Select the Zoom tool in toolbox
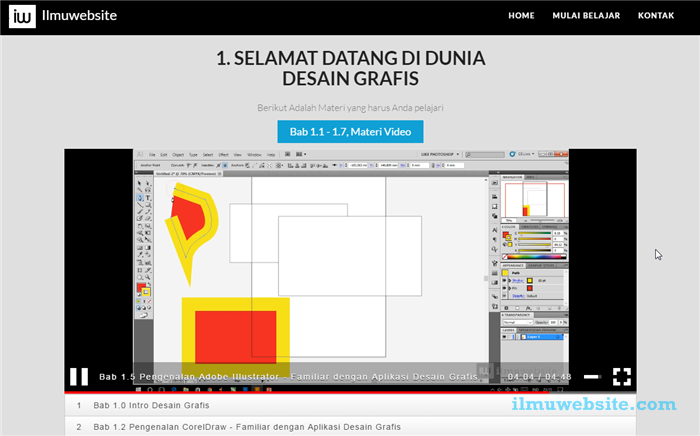700x436 pixels. click(148, 277)
